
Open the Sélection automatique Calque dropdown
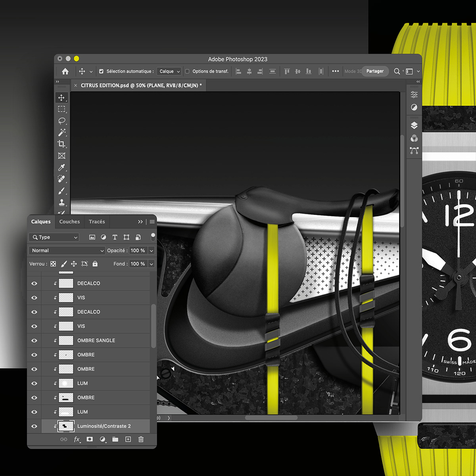click(x=169, y=71)
